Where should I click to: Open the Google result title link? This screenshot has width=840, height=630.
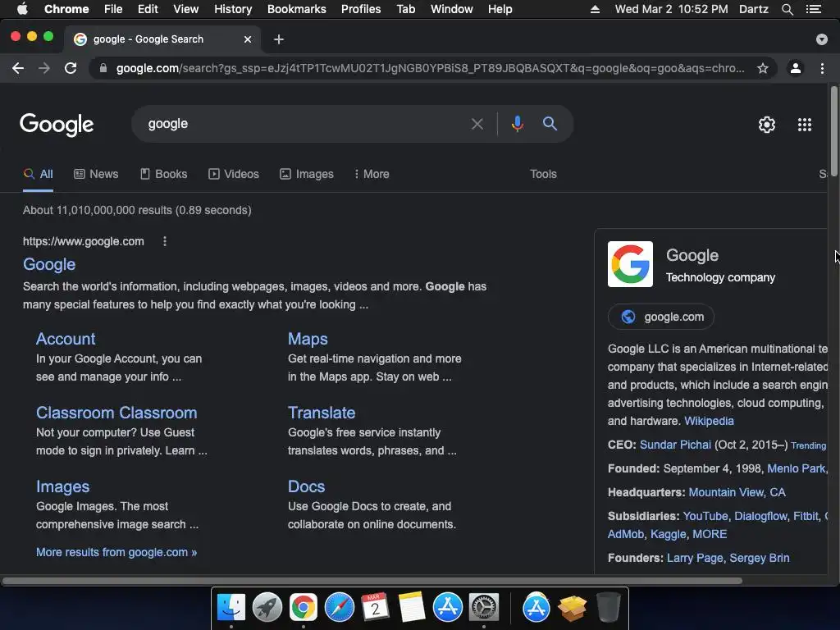(x=49, y=264)
